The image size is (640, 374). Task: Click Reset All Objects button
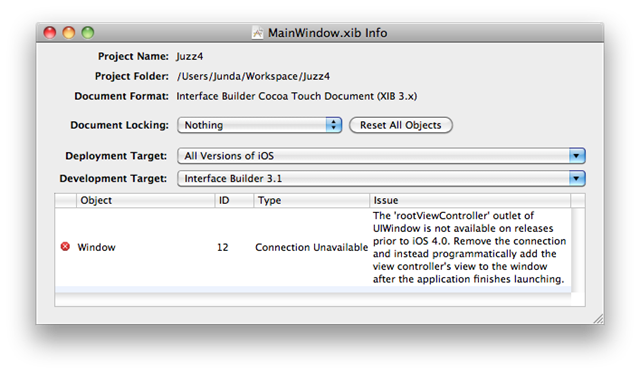tap(401, 125)
